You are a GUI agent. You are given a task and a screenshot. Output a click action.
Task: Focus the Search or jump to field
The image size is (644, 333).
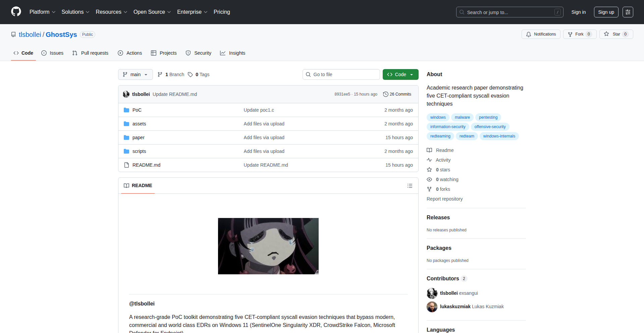pos(509,12)
